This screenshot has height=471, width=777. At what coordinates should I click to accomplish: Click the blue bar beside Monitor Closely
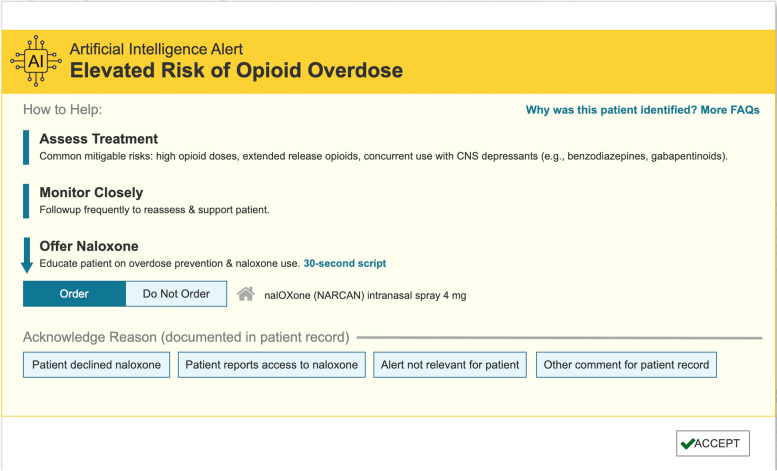point(26,200)
